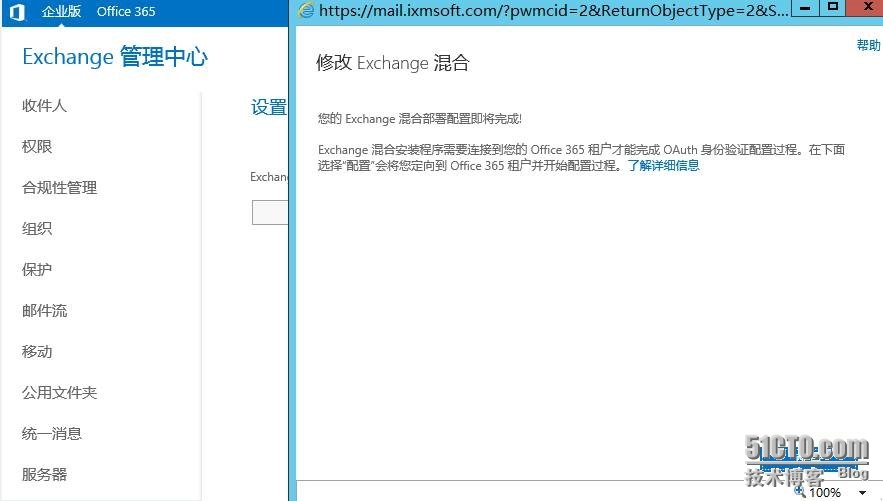This screenshot has height=501, width=883.
Task: Click the 了解详细信息 link
Action: click(x=663, y=165)
